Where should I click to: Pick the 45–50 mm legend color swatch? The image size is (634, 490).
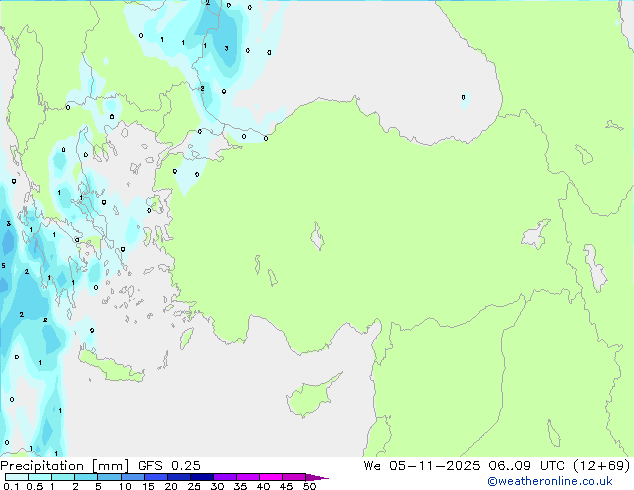pyautogui.click(x=294, y=477)
